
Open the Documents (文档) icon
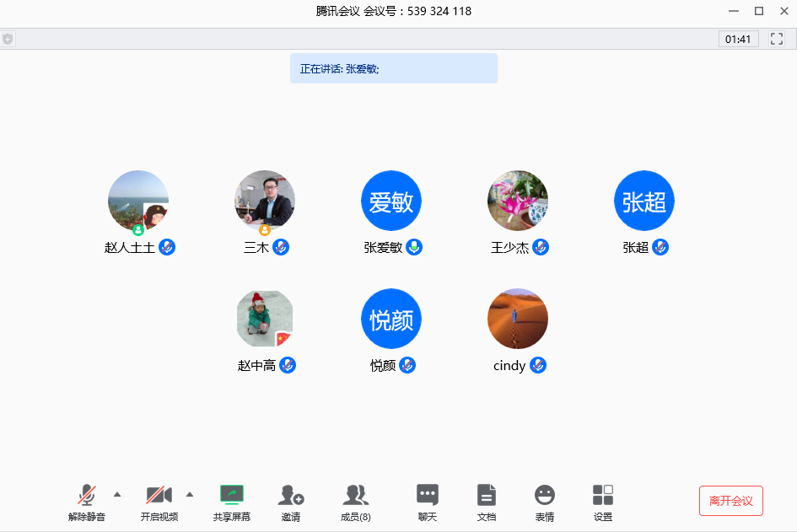(487, 496)
